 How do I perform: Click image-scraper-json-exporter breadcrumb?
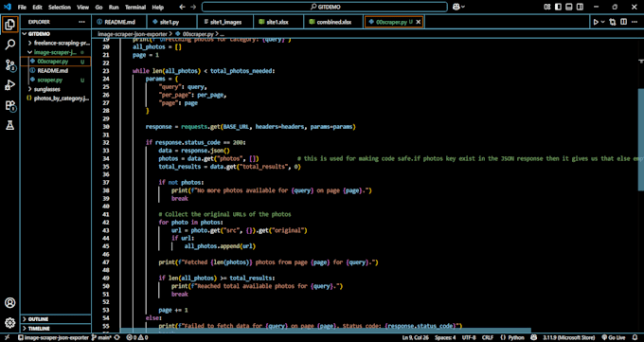tap(133, 34)
